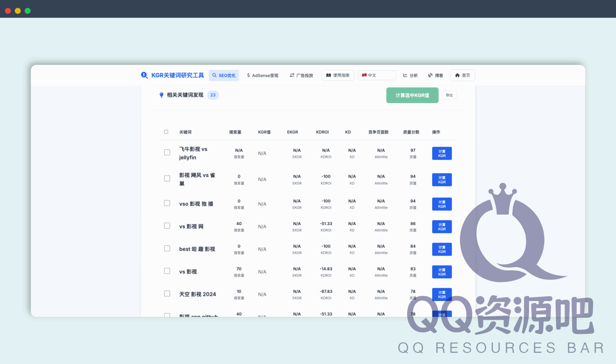Click 计算KGR for the 天空影视 2024 row

442,294
